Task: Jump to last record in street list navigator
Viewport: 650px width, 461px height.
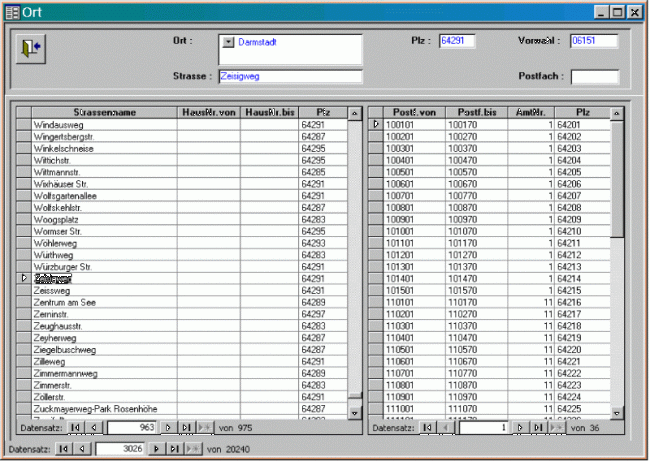Action: pos(185,427)
